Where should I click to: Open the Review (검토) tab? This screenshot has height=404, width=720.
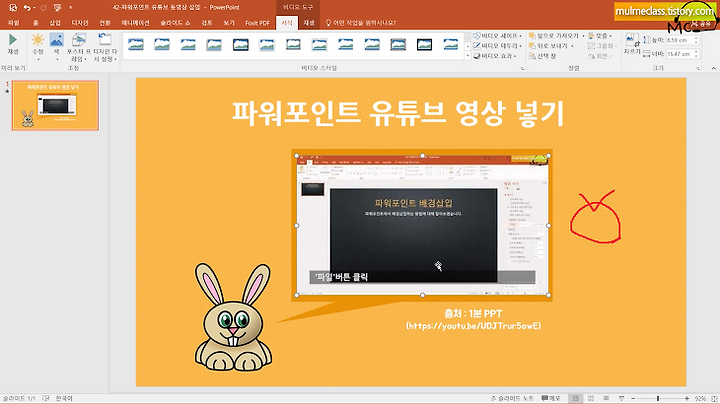[207, 23]
